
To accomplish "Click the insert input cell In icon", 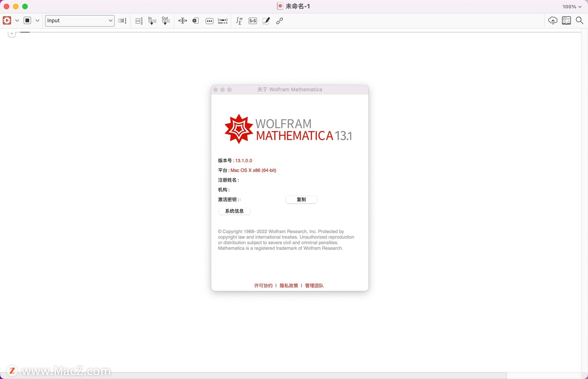I will (x=152, y=21).
